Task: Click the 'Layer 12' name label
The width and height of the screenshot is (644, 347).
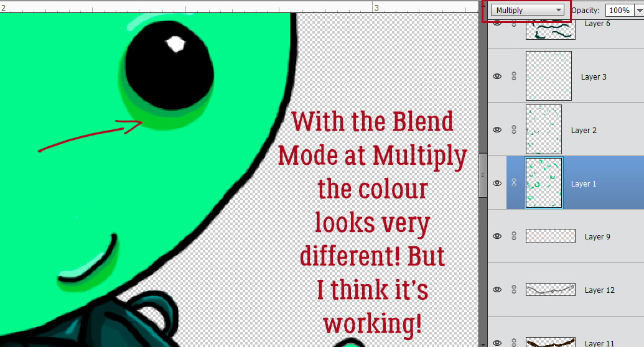Action: coord(600,290)
